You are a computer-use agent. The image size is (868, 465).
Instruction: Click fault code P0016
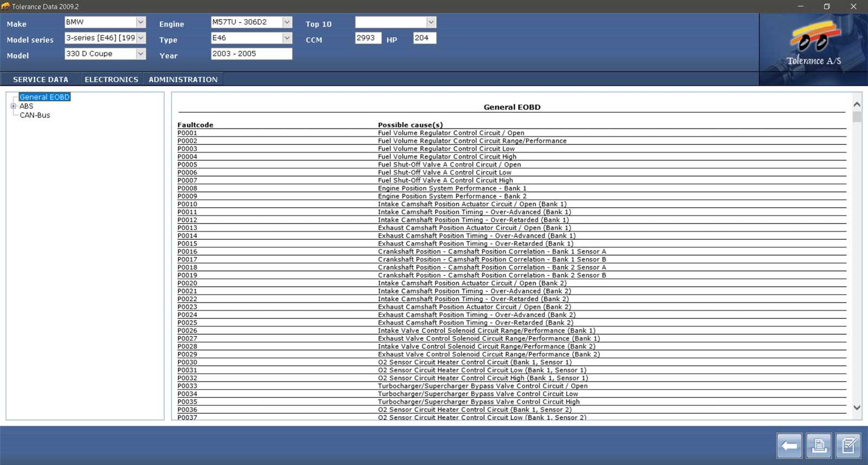(187, 252)
